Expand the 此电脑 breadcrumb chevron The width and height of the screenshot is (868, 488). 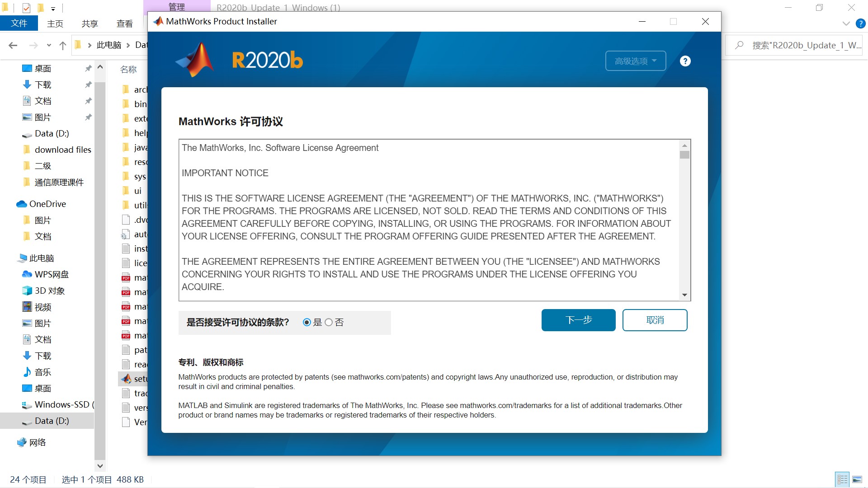tap(128, 45)
